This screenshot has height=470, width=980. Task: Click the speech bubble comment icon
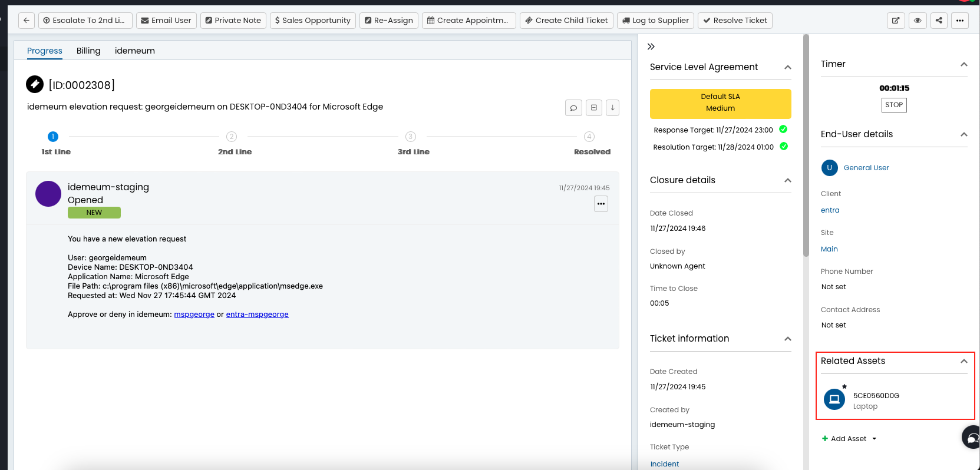[573, 108]
